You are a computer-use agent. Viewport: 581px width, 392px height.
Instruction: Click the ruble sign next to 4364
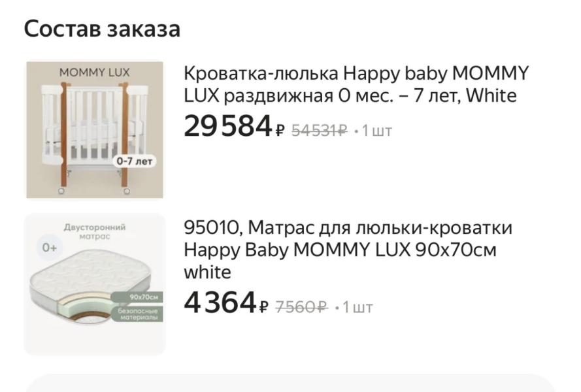tap(264, 307)
